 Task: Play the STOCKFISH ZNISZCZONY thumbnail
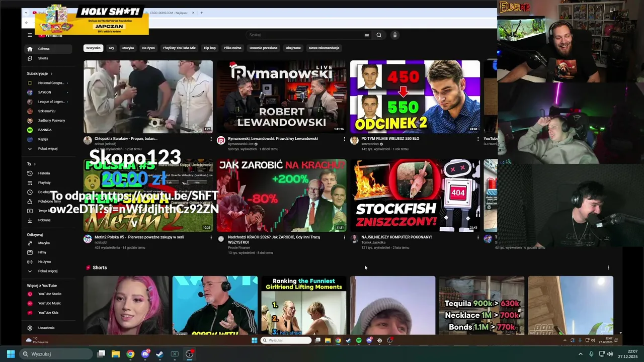(415, 196)
